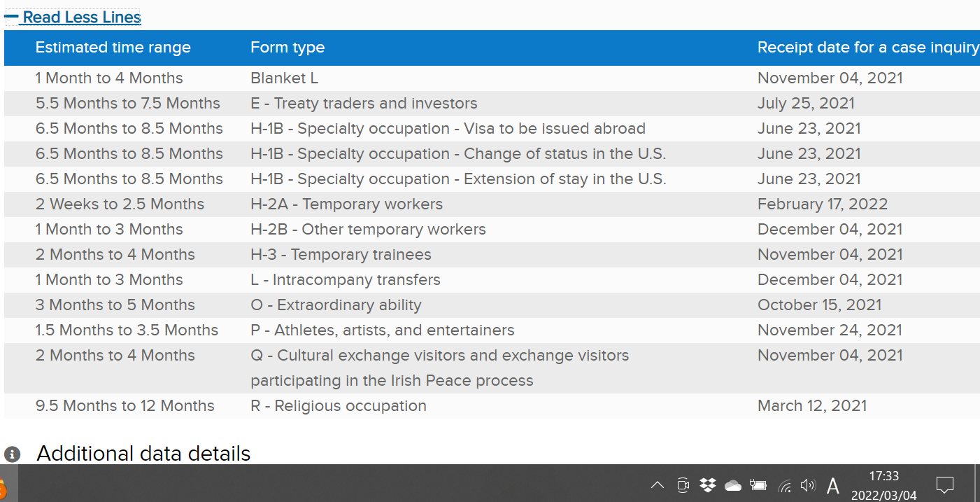980x502 pixels.
Task: Select the 'R - Religious occupation' row text
Action: 338,406
